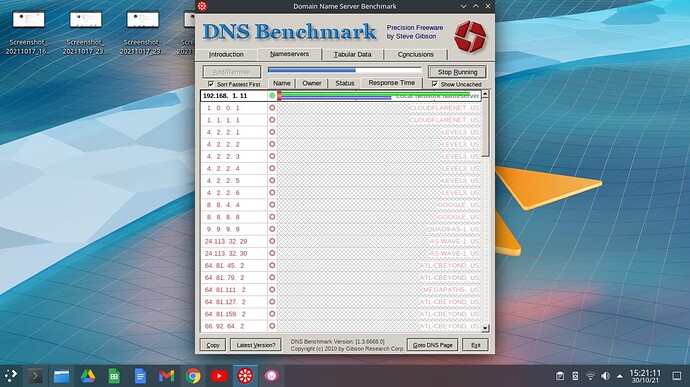690x387 pixels.
Task: Open the clipboard tray icon
Action: click(x=560, y=376)
